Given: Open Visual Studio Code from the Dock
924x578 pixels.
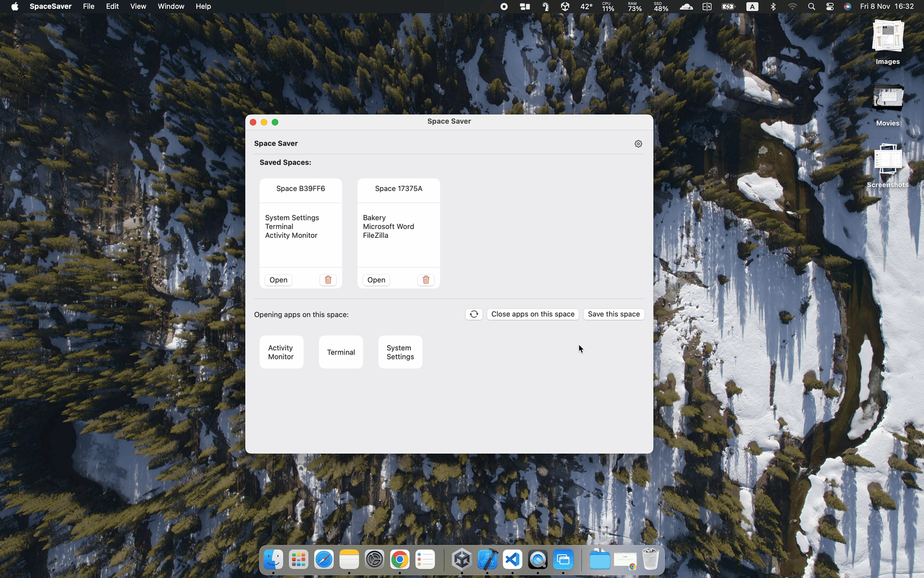Looking at the screenshot, I should (513, 559).
